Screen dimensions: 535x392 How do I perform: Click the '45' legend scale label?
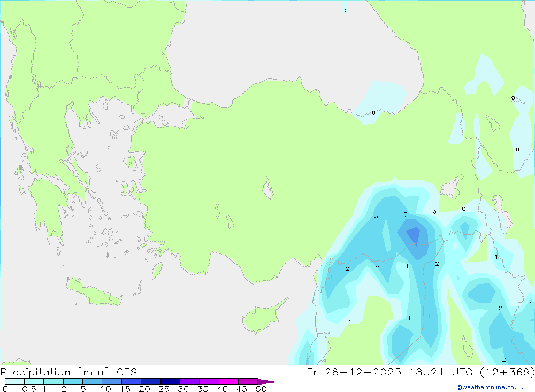(242, 389)
